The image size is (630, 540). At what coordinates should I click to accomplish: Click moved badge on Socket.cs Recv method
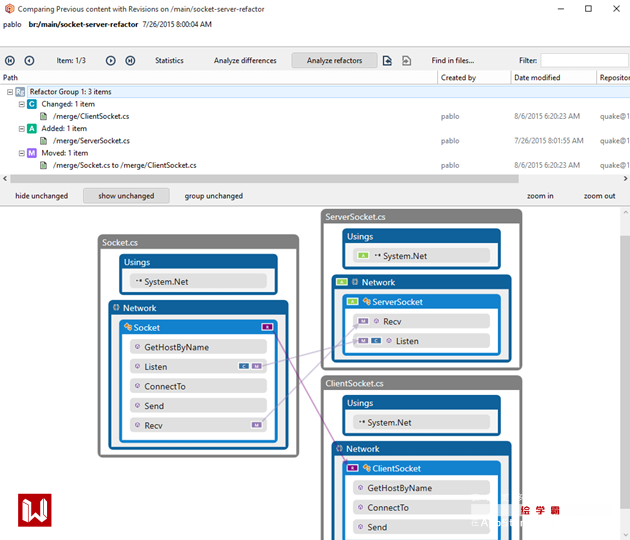coord(256,425)
